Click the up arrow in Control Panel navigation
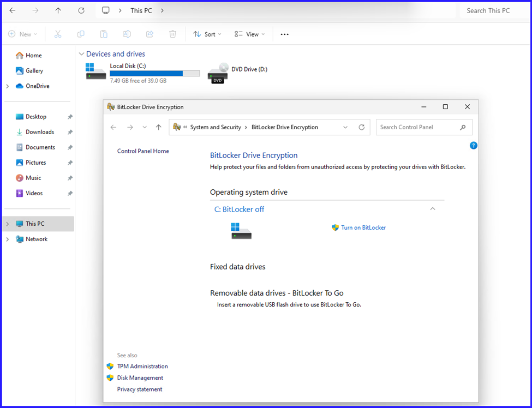 point(158,127)
